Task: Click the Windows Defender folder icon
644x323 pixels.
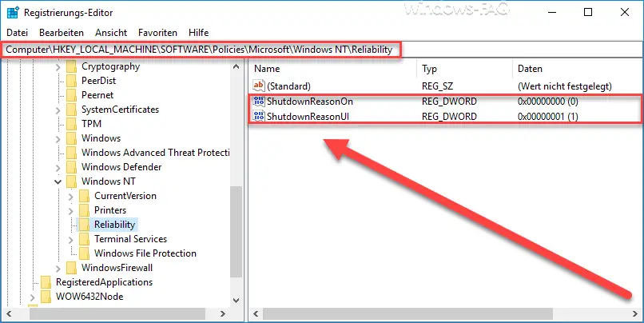Action: pyautogui.click(x=71, y=167)
